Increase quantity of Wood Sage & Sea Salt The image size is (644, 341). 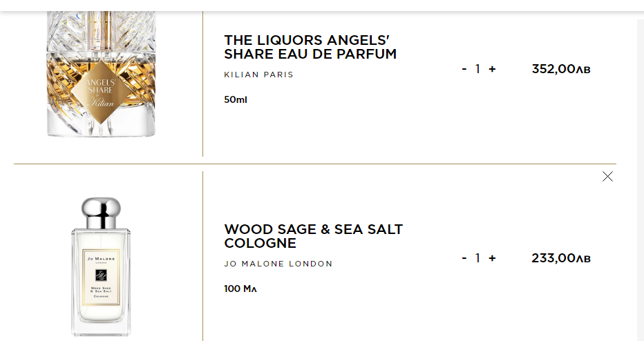[x=492, y=258]
